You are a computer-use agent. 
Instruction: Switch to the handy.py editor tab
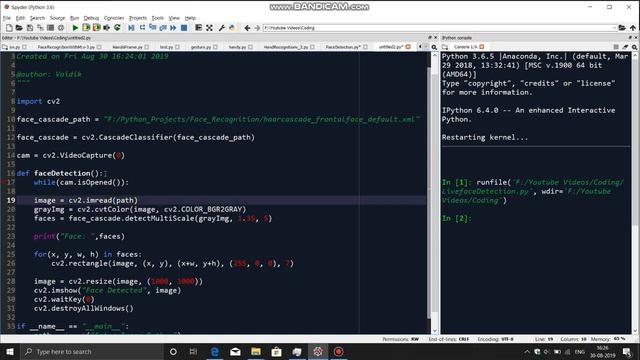[238, 47]
